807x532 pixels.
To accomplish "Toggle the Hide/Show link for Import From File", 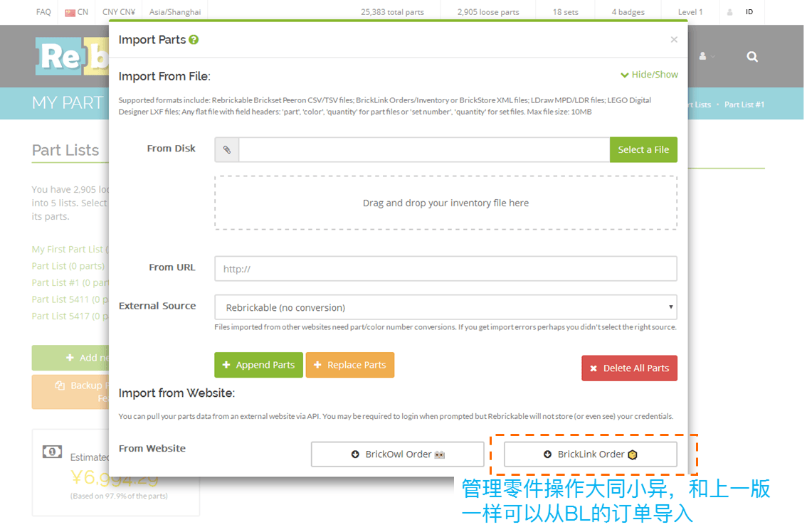I will [649, 75].
